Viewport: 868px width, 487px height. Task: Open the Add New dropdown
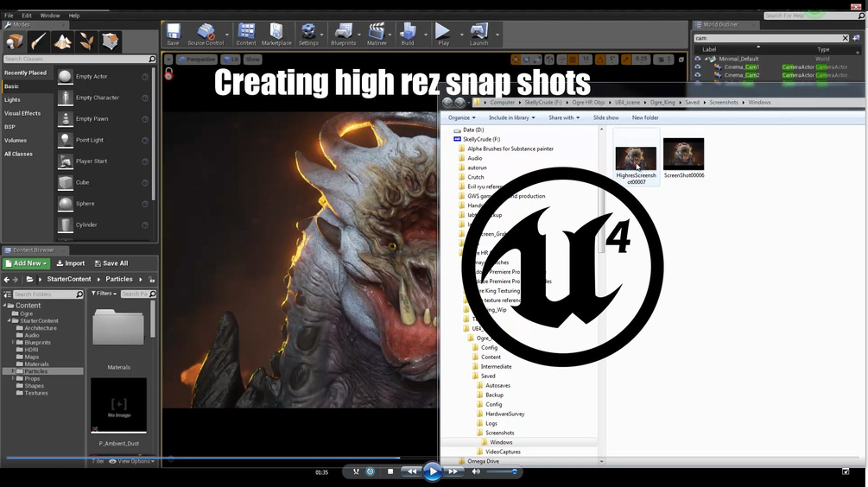[26, 263]
